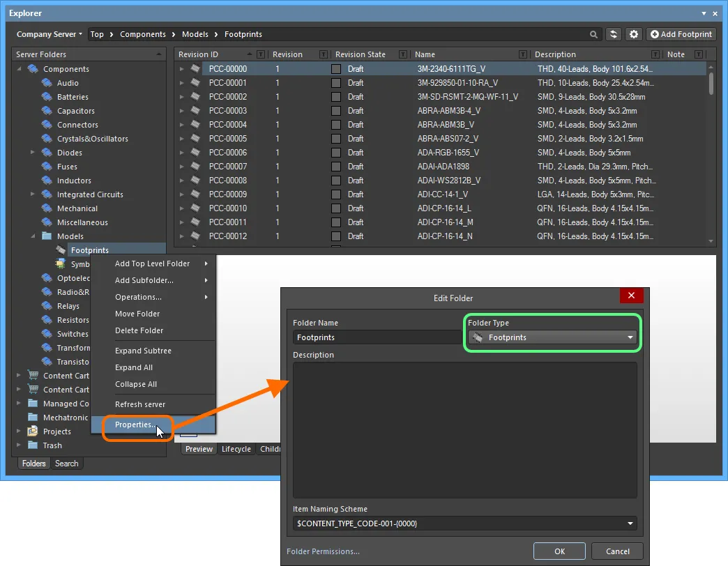Click the Name column filter icon
Viewport: 728px width, 566px height.
pos(523,54)
